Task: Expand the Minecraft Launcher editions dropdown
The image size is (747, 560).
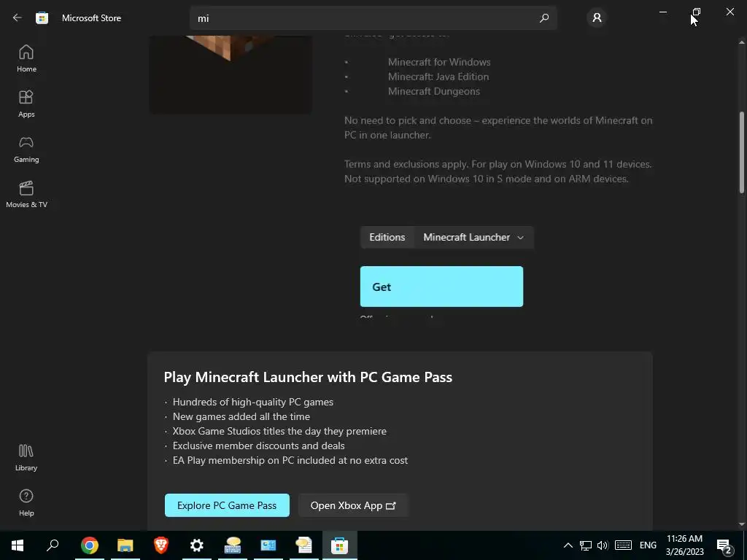Action: pyautogui.click(x=473, y=237)
